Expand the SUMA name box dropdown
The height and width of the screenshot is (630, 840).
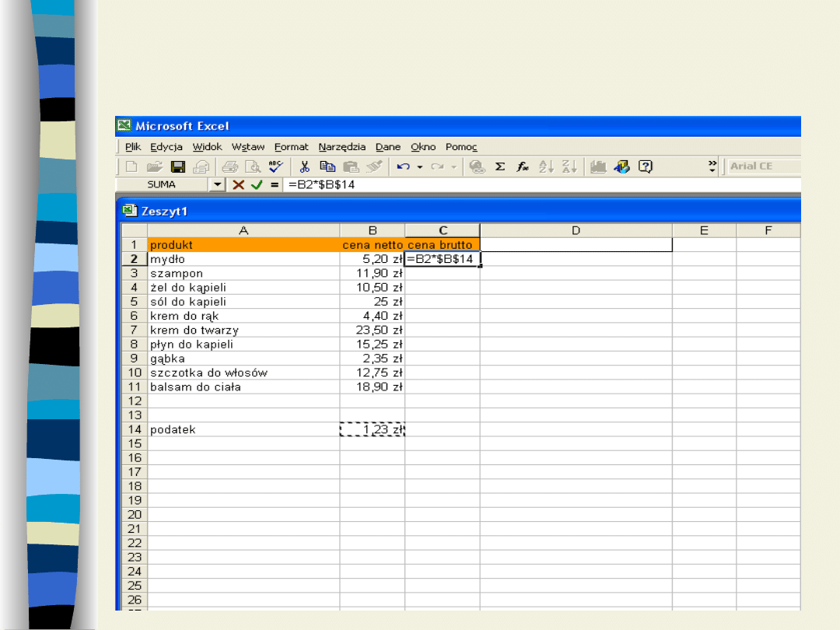click(218, 185)
